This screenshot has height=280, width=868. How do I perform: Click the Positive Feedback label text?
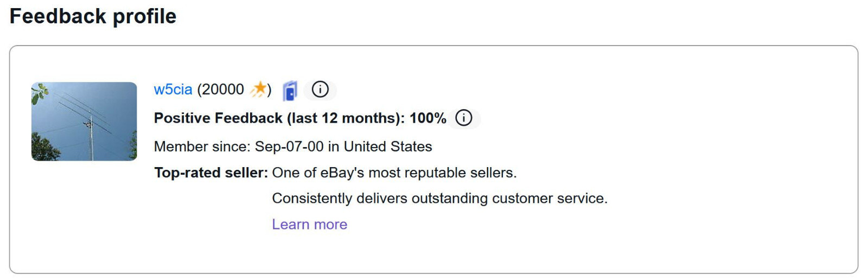pos(218,118)
